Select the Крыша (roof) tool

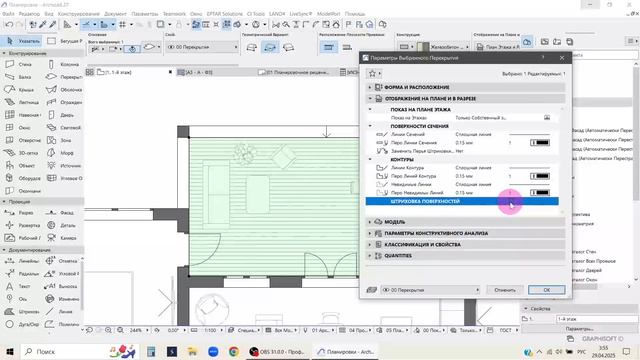(19, 89)
